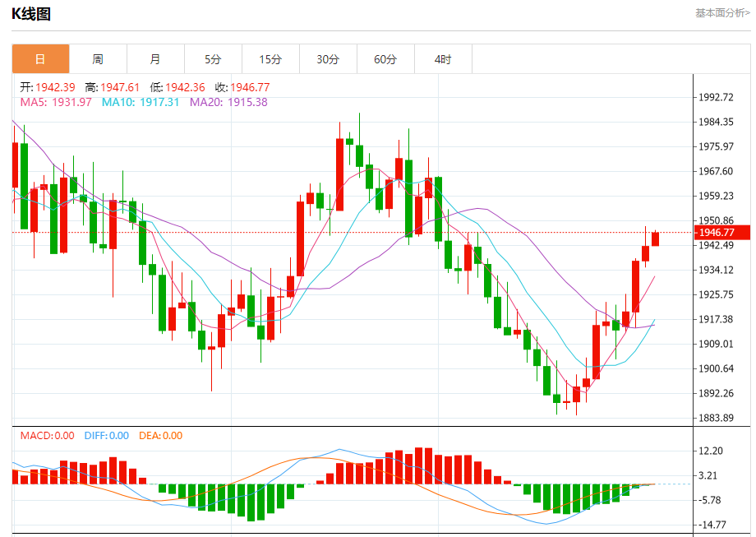This screenshot has width=756, height=537.
Task: Switch to the 月 monthly tab
Action: 155,59
